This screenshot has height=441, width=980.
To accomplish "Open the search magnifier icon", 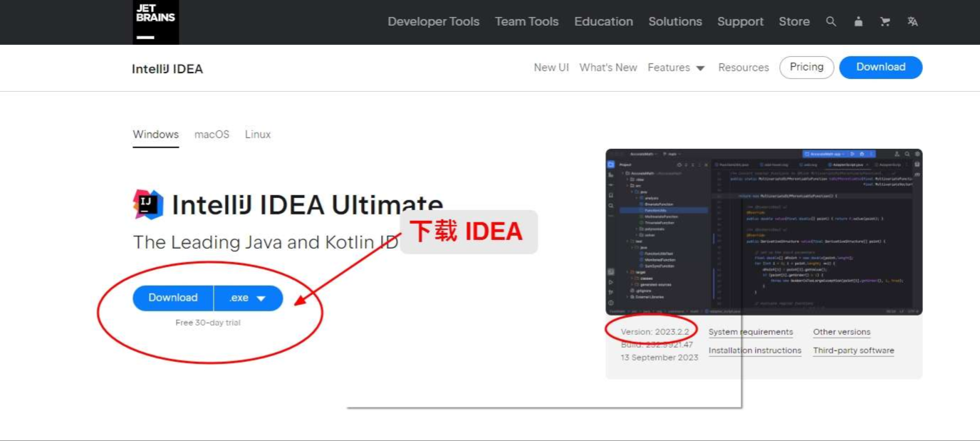I will tap(830, 22).
